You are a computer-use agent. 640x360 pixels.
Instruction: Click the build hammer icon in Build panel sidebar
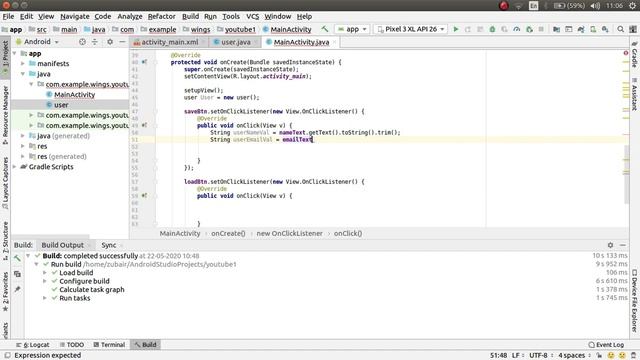17,258
